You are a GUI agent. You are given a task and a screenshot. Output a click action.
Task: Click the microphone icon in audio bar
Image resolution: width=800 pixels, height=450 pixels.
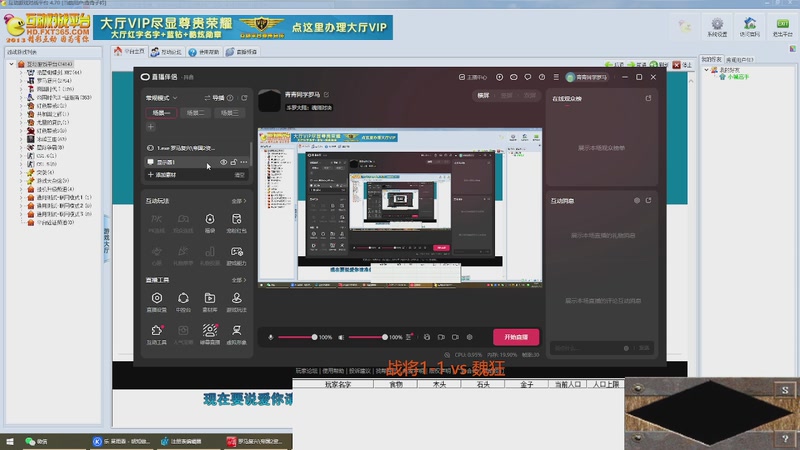pos(270,337)
